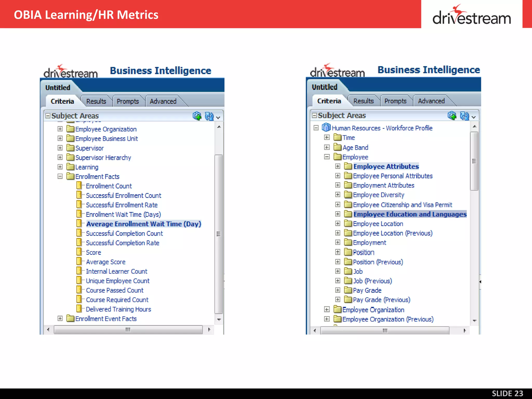The width and height of the screenshot is (532, 399).
Task: Click left panel scroll up arrow
Action: 219,127
